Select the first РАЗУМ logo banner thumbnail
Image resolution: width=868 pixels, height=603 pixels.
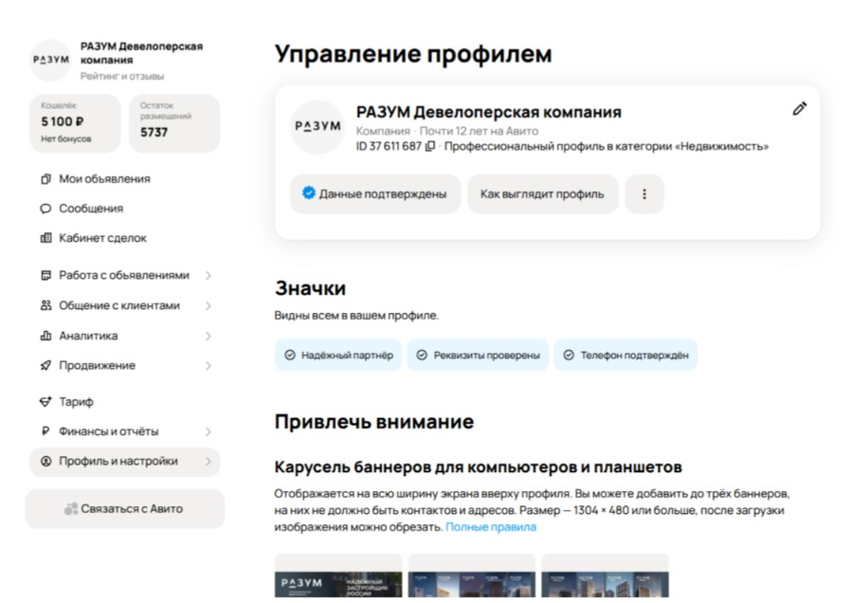point(338,576)
